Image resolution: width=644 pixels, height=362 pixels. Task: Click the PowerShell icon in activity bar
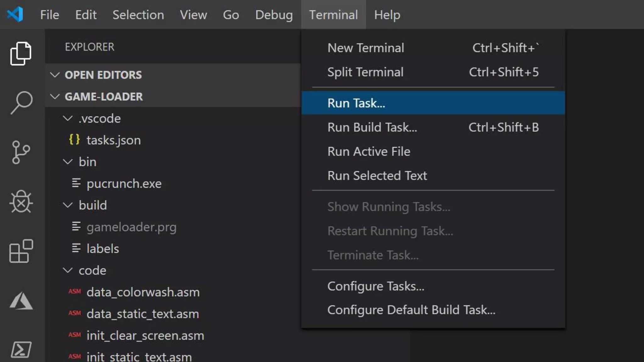[21, 349]
